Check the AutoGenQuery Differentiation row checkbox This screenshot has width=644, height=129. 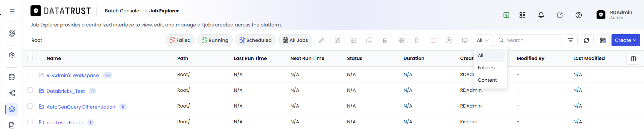point(30,106)
